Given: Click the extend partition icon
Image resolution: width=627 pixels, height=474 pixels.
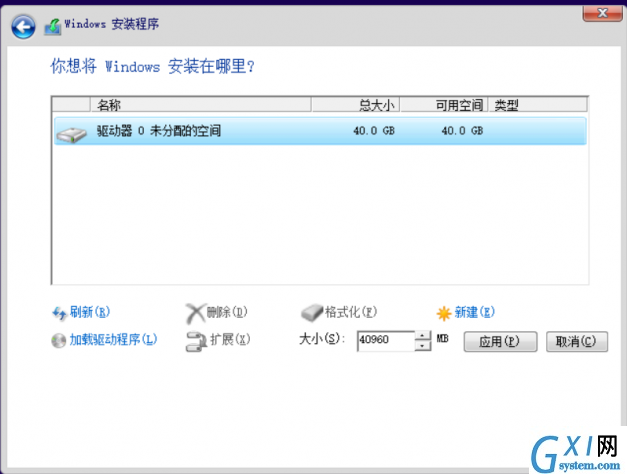Looking at the screenshot, I should point(196,341).
